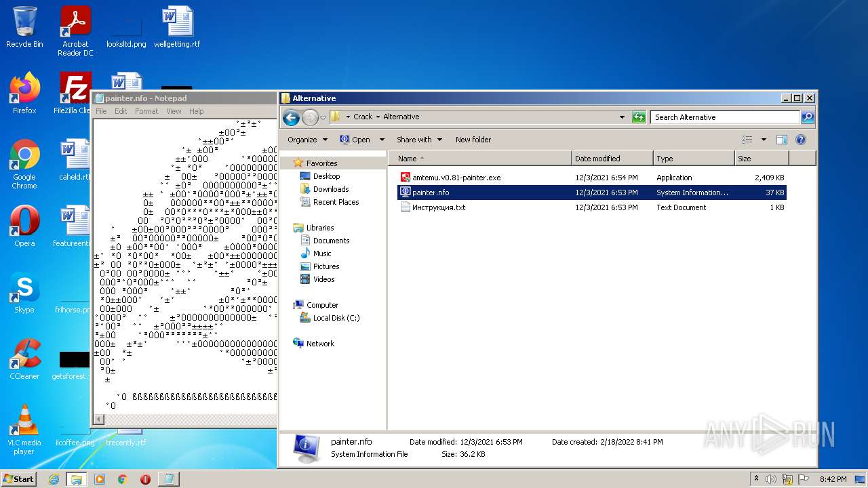Open Internet Explorer from taskbar
Image resolution: width=868 pixels, height=488 pixels.
point(54,479)
